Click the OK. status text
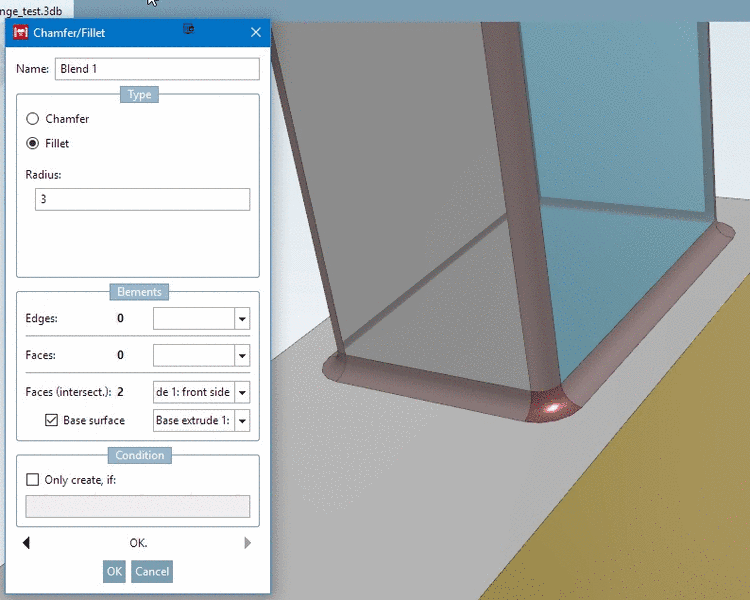750x600 pixels. click(x=138, y=543)
